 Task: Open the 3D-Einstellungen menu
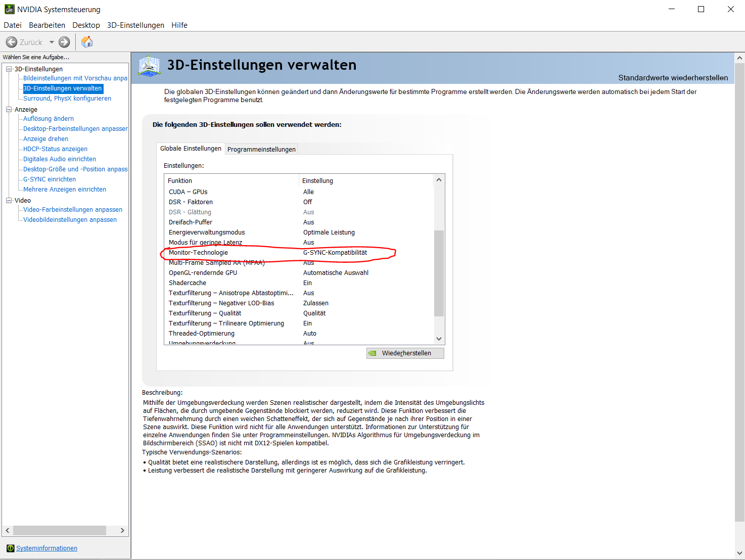coord(135,25)
